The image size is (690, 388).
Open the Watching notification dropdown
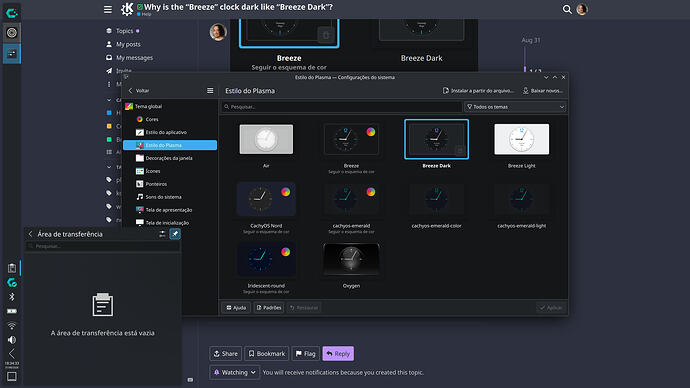tap(235, 373)
